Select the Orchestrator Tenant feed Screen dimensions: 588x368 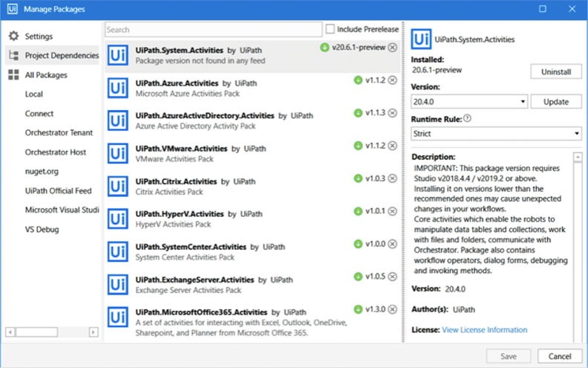tap(59, 132)
